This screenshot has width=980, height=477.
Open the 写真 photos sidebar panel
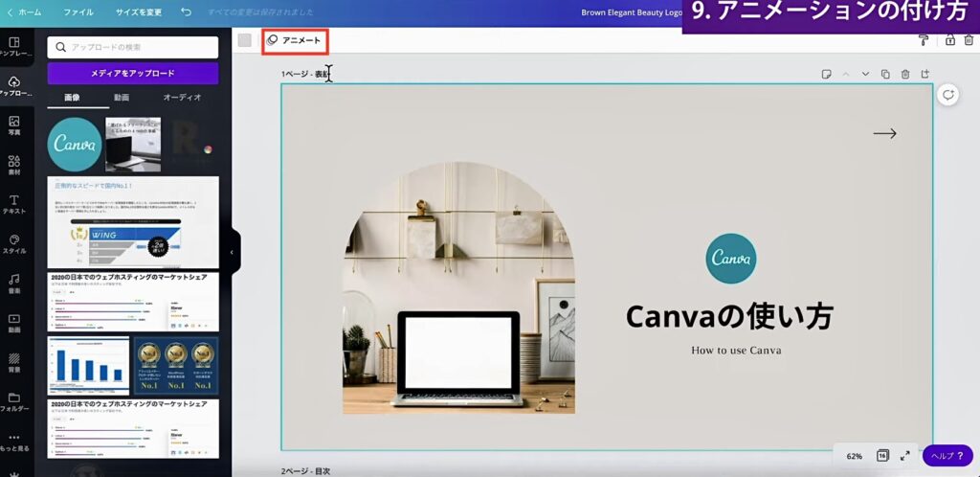(13, 125)
